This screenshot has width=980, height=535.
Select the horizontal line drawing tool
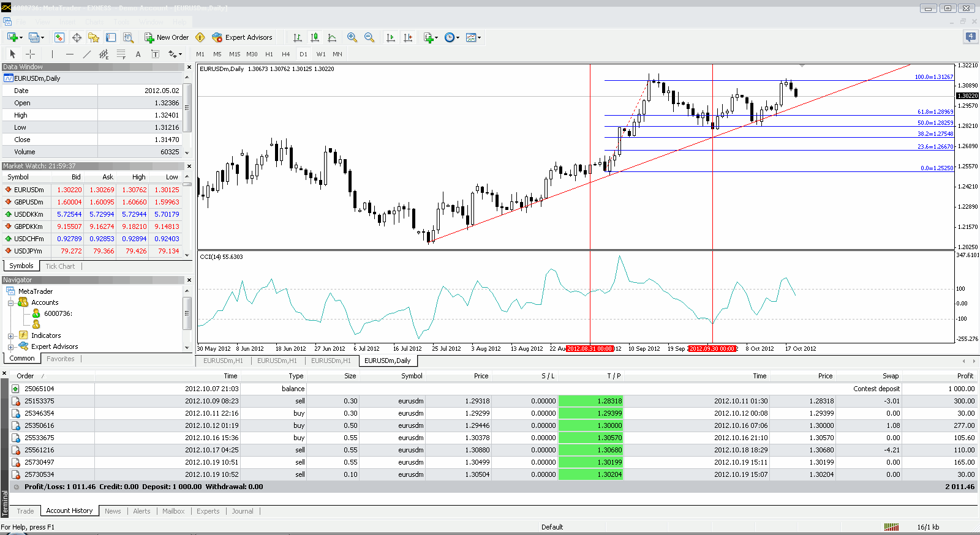[69, 54]
